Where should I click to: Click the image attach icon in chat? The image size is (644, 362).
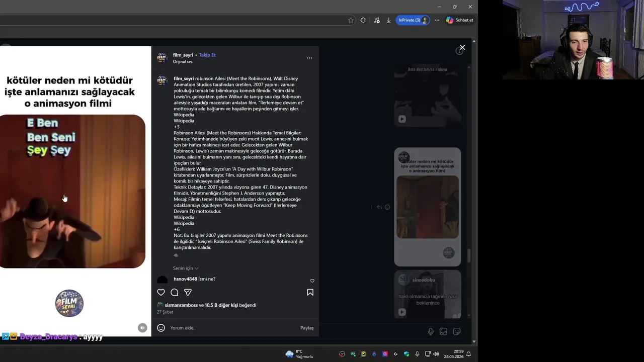443,331
